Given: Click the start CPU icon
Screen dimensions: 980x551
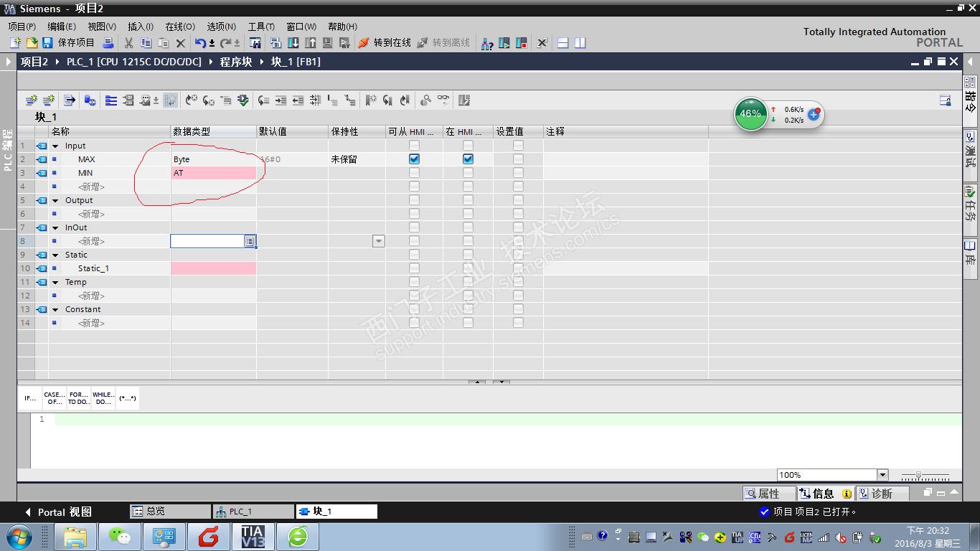Looking at the screenshot, I should [504, 43].
